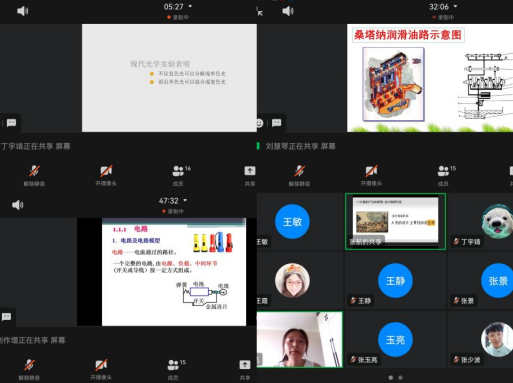Select the 王霞 participant avatar tile

click(300, 281)
